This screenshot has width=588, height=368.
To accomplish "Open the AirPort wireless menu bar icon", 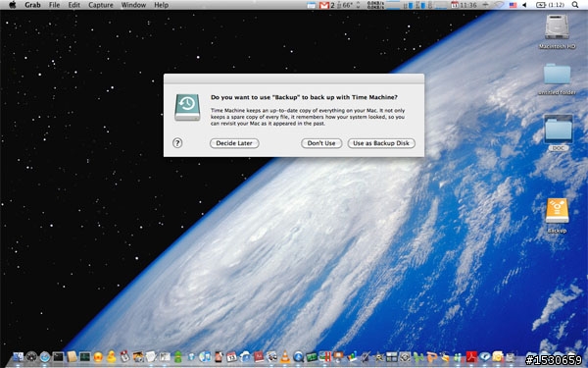I will coord(500,5).
